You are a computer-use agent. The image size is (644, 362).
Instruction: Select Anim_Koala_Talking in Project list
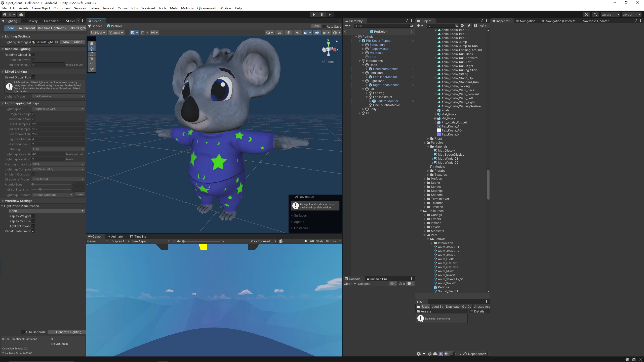(455, 86)
